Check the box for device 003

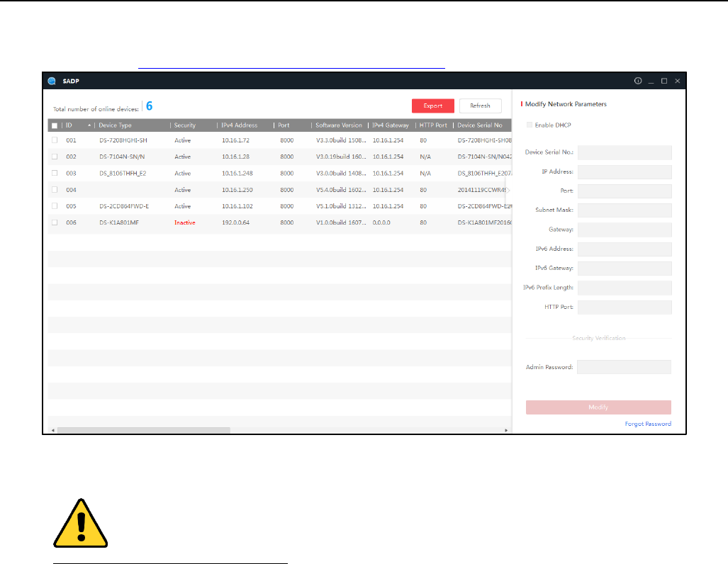coord(55,173)
